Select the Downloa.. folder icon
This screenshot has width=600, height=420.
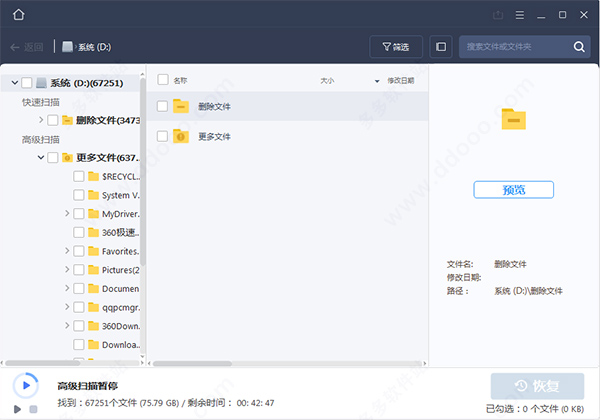(93, 344)
